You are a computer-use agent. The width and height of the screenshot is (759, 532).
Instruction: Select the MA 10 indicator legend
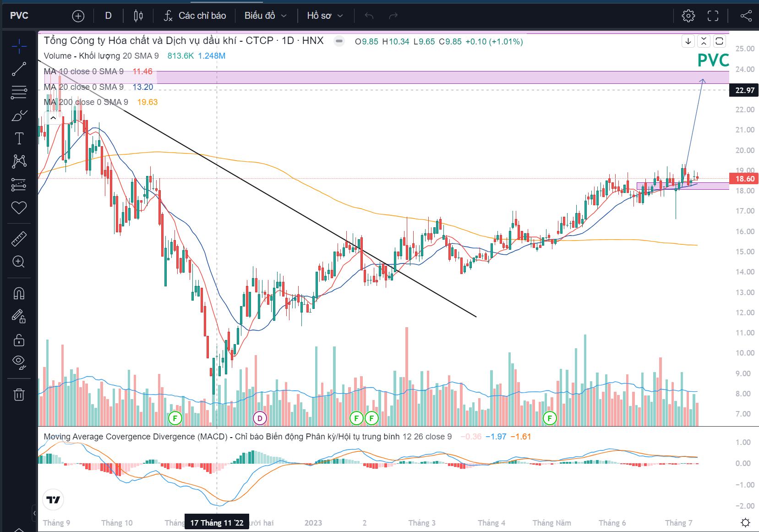coord(84,71)
